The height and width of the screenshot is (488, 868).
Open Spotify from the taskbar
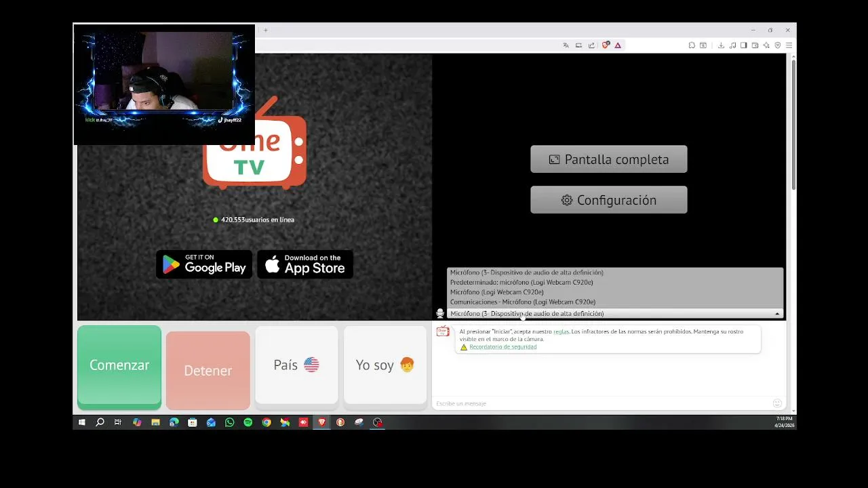[x=248, y=422]
